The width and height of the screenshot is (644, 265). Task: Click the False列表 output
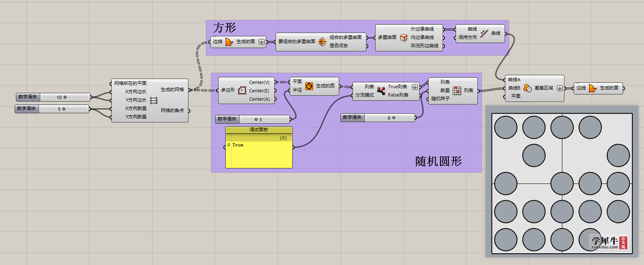click(398, 95)
